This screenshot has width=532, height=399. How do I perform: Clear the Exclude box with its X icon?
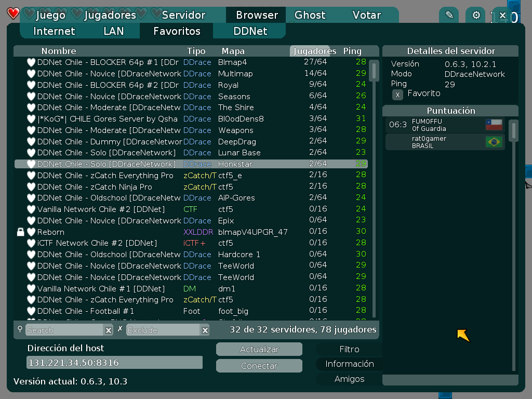pos(205,329)
